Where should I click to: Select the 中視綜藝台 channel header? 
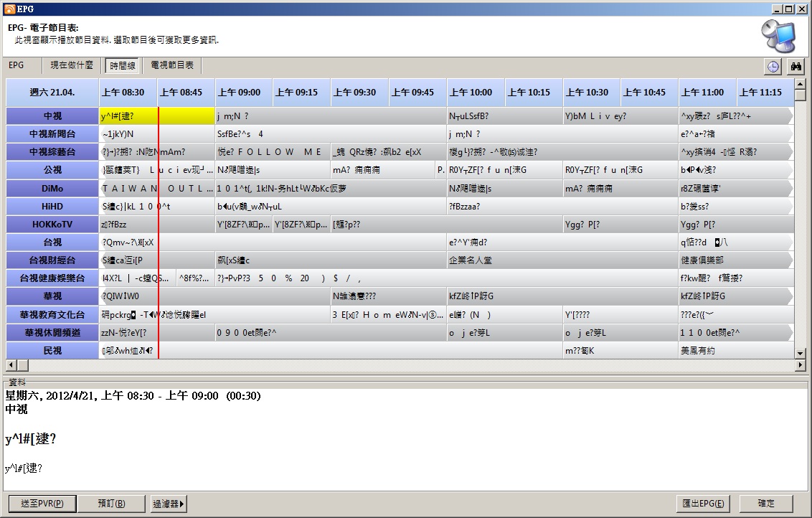click(x=52, y=152)
